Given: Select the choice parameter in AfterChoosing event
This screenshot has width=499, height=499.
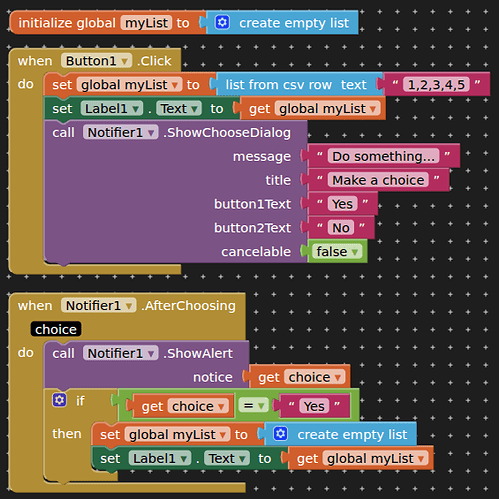Looking at the screenshot, I should click(x=56, y=329).
